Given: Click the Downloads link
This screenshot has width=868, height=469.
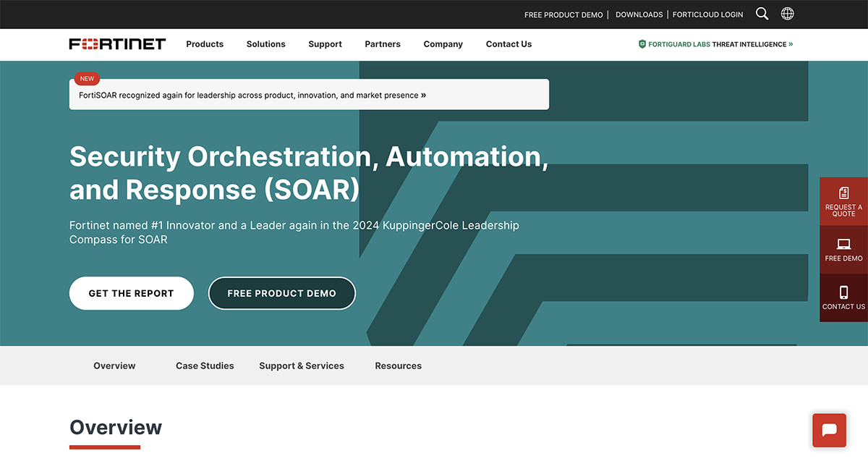Looking at the screenshot, I should point(639,14).
